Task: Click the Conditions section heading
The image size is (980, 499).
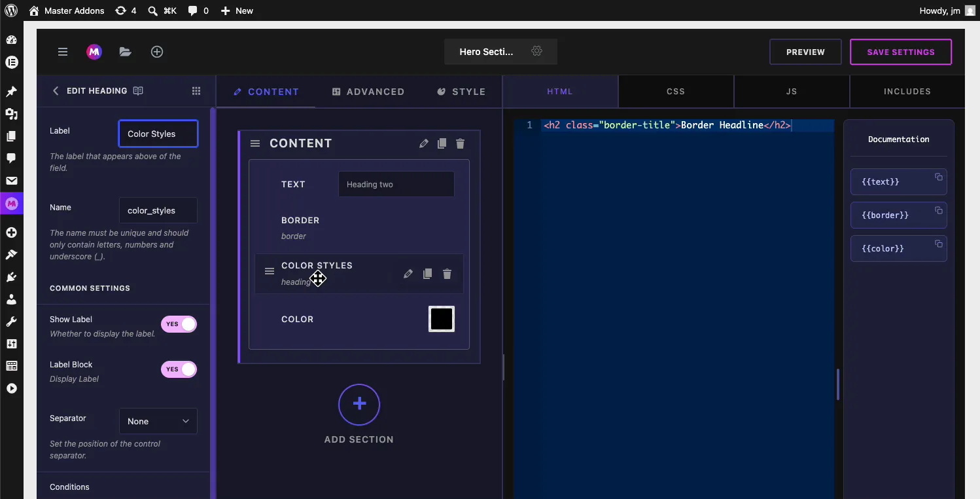Action: tap(69, 487)
